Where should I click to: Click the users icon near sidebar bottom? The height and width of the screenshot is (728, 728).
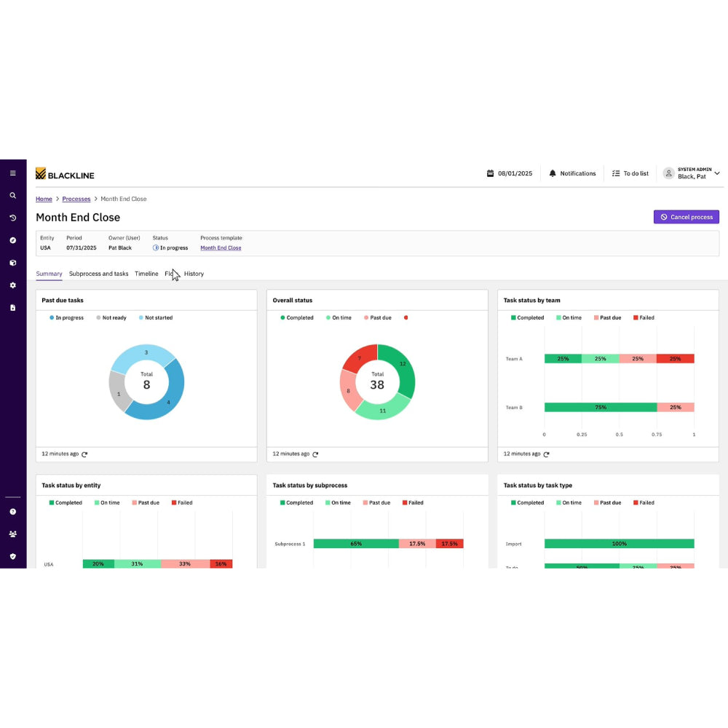(12, 534)
